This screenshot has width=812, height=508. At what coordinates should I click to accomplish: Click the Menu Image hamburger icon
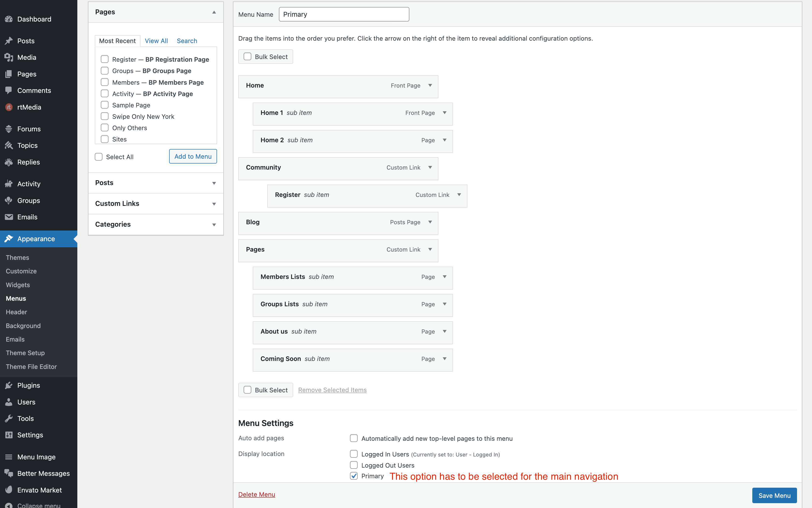[x=9, y=457]
